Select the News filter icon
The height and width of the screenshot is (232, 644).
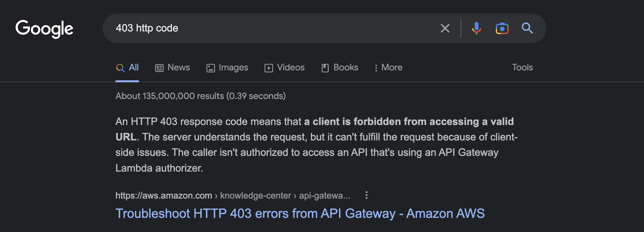coord(159,67)
